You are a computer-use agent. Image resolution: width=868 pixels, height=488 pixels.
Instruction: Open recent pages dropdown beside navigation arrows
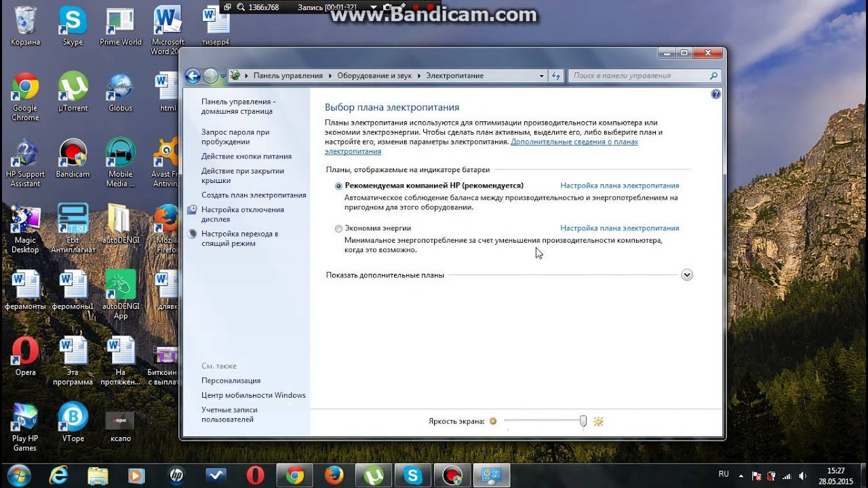[223, 76]
